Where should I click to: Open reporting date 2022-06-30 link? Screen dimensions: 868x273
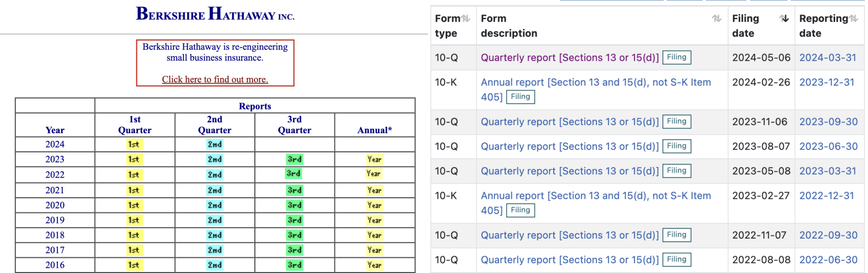[828, 260]
